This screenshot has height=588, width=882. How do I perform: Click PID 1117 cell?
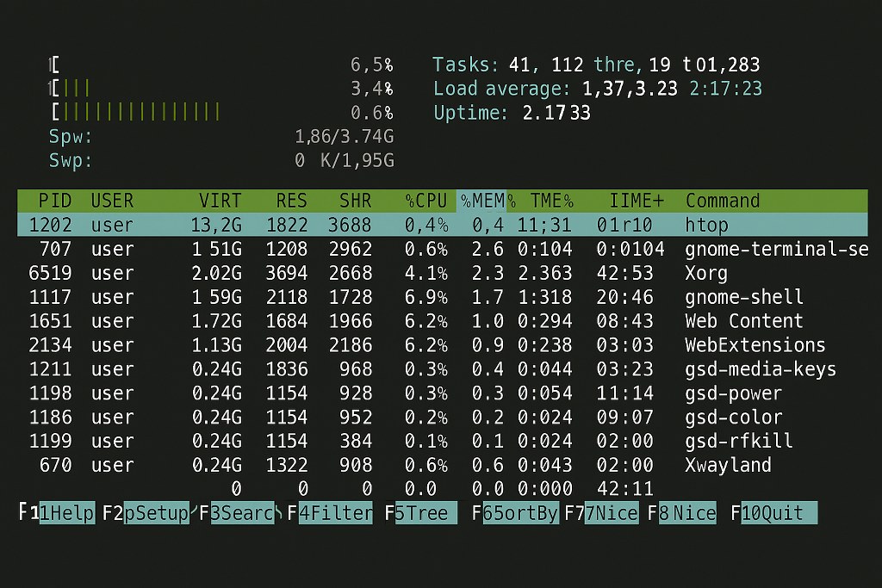point(50,297)
